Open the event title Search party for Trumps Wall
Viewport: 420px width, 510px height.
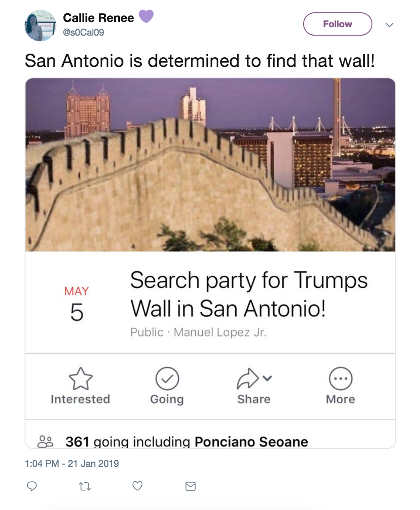(x=249, y=294)
